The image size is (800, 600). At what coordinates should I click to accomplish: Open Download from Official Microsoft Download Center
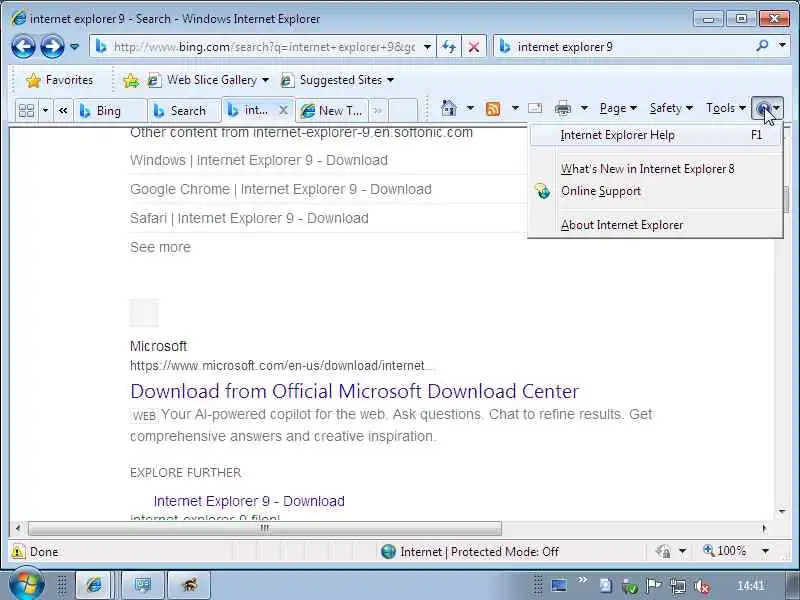[x=354, y=391]
